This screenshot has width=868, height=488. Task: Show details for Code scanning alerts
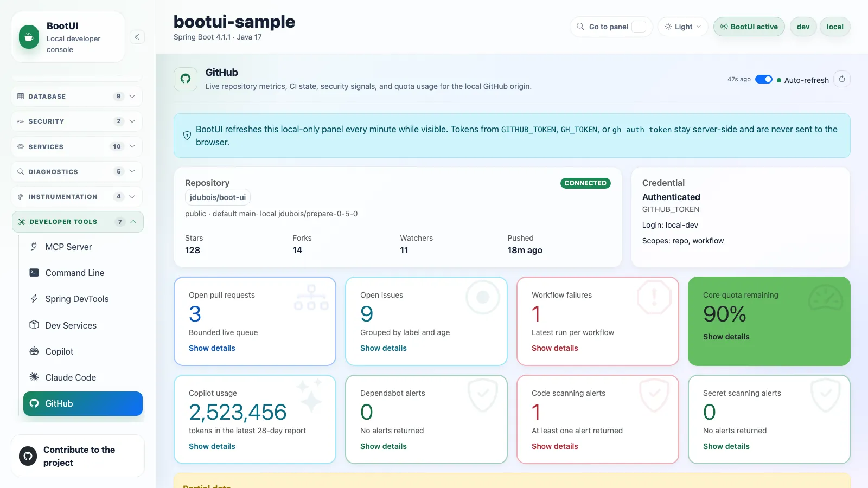coord(555,446)
